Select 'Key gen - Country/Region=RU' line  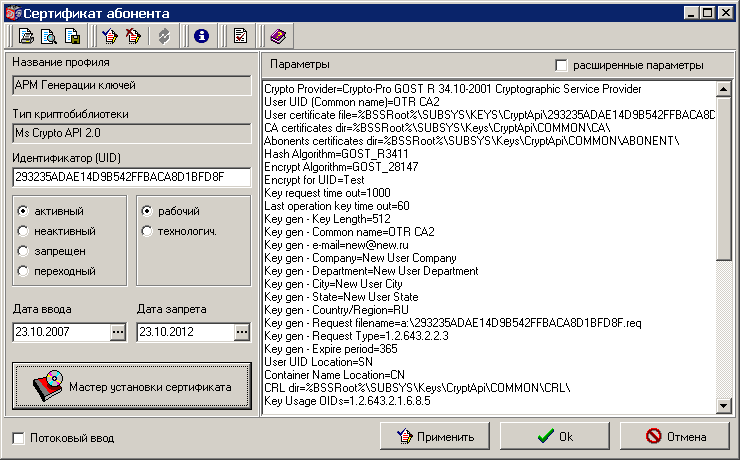click(x=336, y=310)
